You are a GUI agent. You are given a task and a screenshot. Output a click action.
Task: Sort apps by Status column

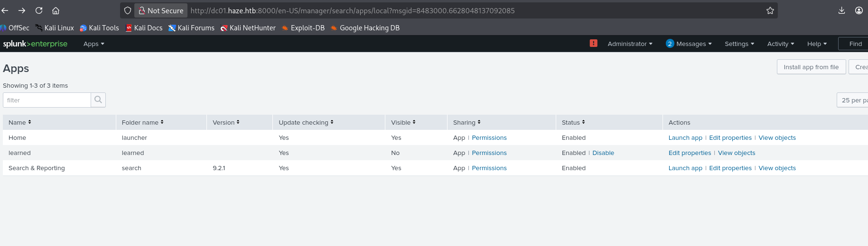click(573, 122)
